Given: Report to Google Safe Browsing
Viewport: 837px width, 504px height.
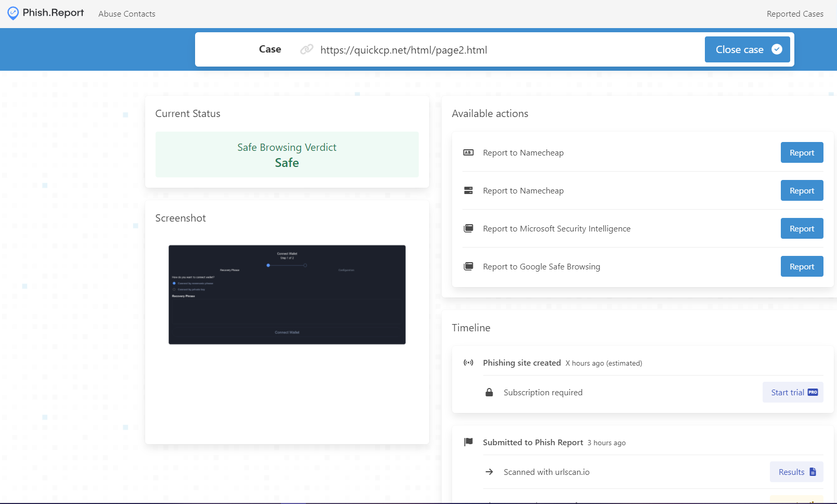Looking at the screenshot, I should [x=802, y=266].
